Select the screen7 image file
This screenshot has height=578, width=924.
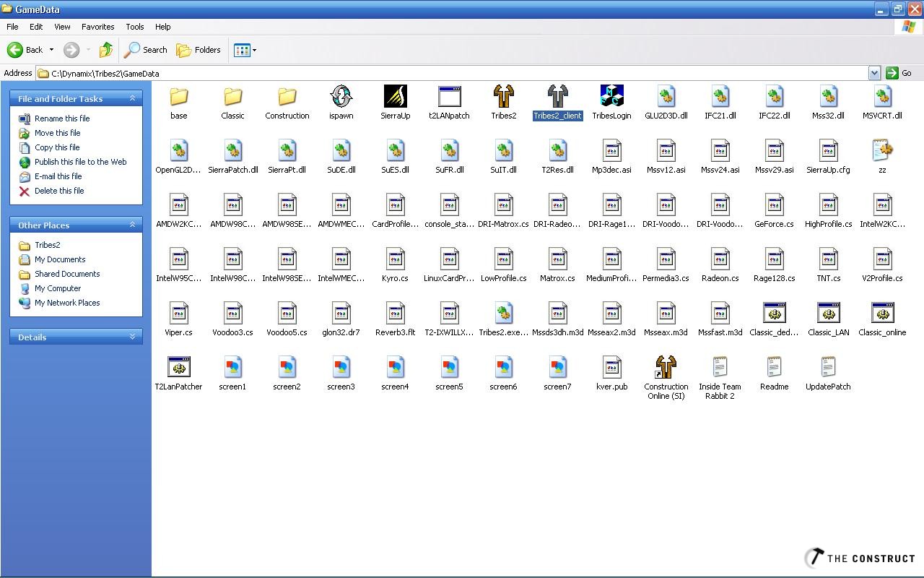coord(557,367)
